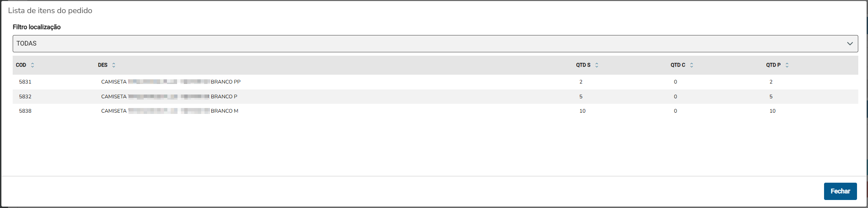Image resolution: width=868 pixels, height=208 pixels.
Task: Click the CAMISETA BRANCO PP description
Action: coord(171,82)
